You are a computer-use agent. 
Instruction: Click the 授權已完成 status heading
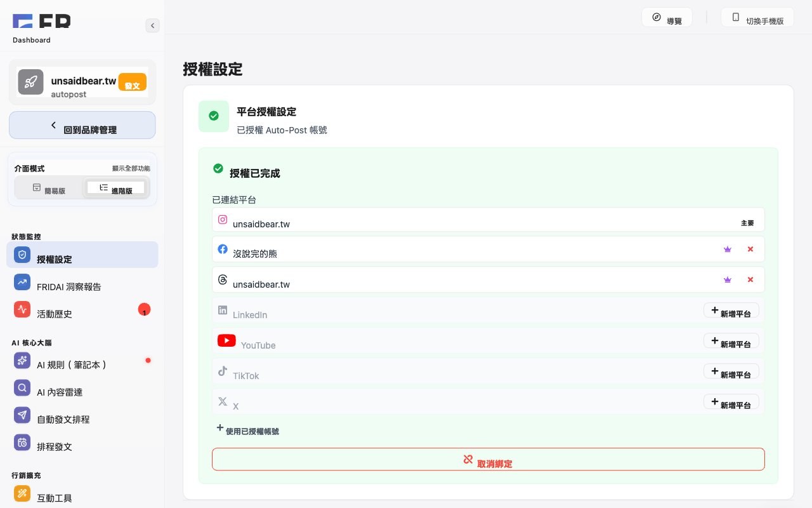(x=254, y=173)
